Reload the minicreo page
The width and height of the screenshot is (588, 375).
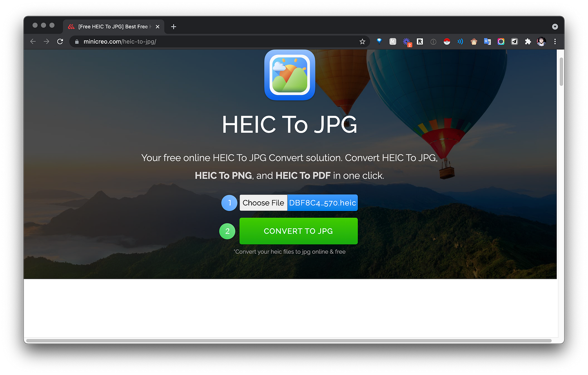point(60,42)
